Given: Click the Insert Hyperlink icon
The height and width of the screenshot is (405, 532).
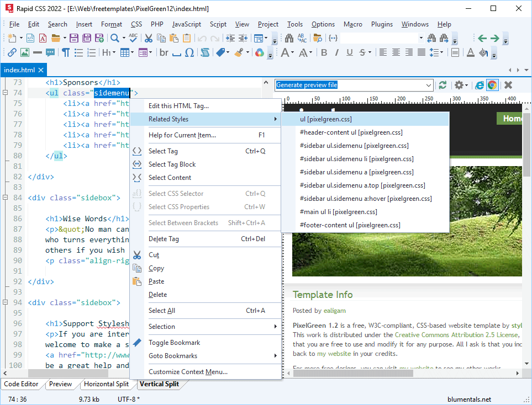Looking at the screenshot, I should tap(12, 52).
